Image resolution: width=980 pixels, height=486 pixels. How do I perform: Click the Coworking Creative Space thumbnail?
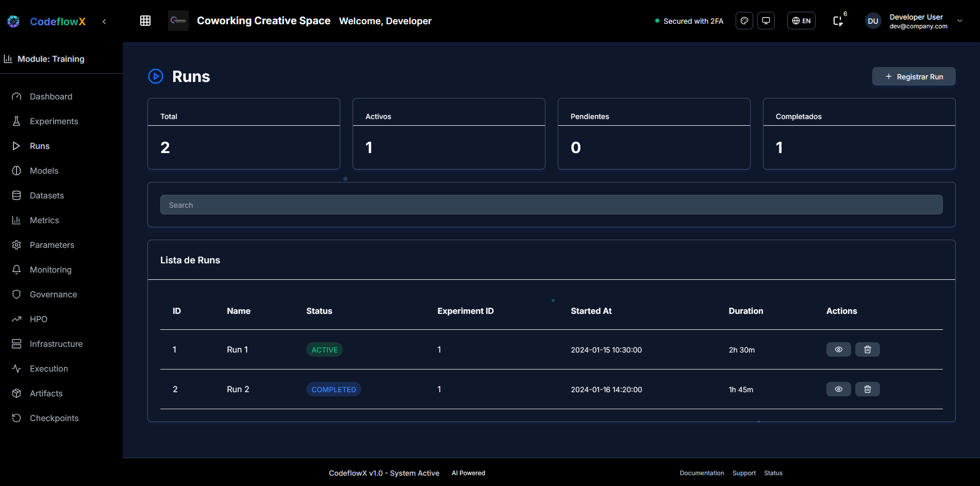pyautogui.click(x=178, y=21)
